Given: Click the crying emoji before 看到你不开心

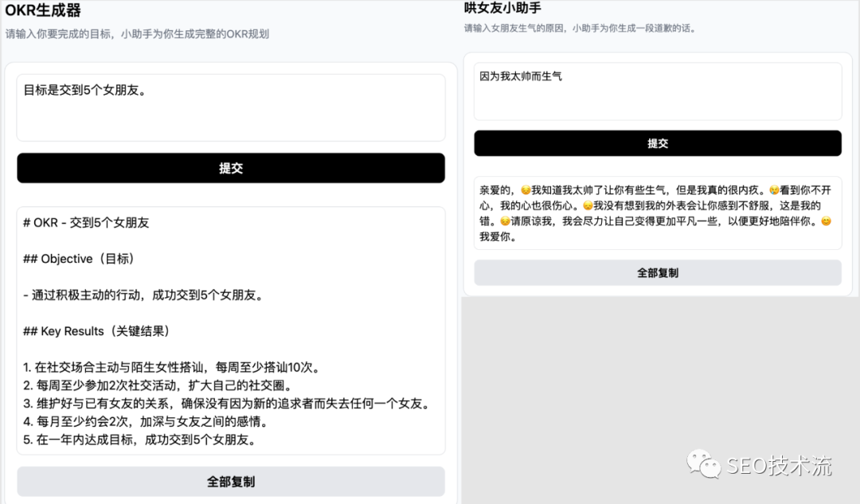Looking at the screenshot, I should coord(774,190).
